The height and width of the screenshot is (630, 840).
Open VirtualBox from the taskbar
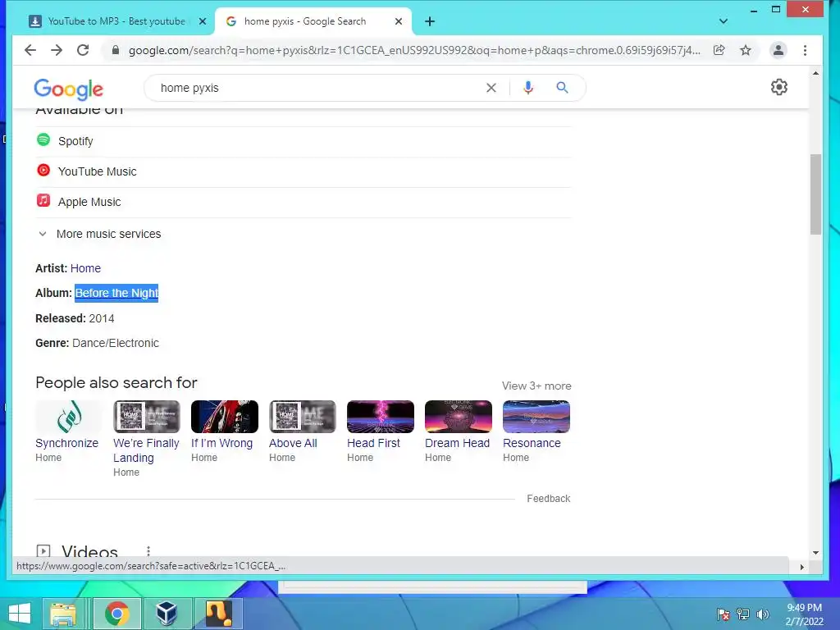coord(167,614)
